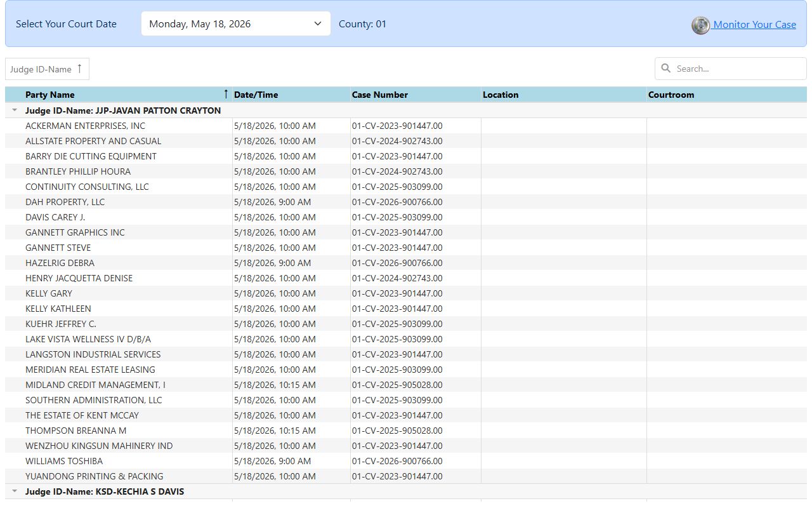Select KUEHR JEFFREY C. row
The height and width of the screenshot is (508, 812).
tap(406, 324)
